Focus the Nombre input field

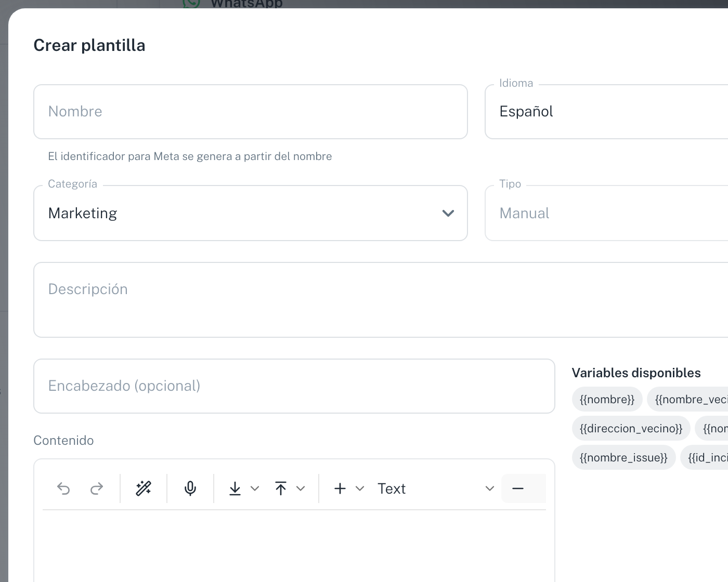251,112
